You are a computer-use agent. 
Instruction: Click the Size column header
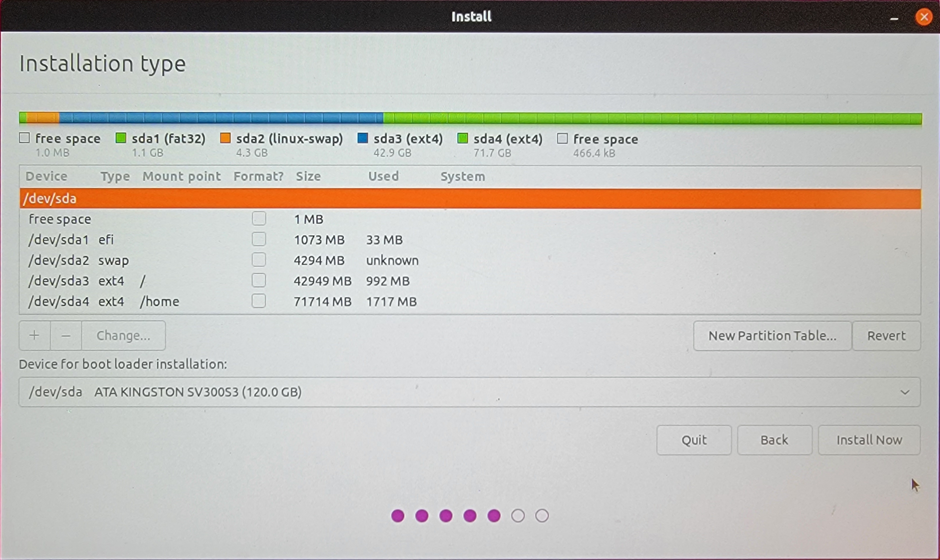(x=308, y=176)
